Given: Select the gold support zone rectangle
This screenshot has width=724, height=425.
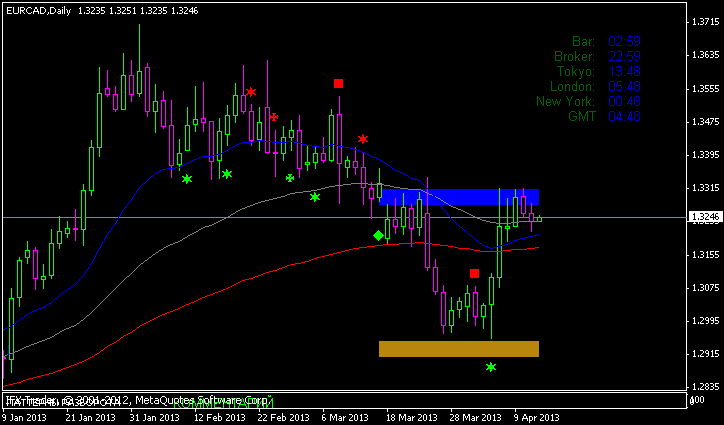Looking at the screenshot, I should 459,348.
